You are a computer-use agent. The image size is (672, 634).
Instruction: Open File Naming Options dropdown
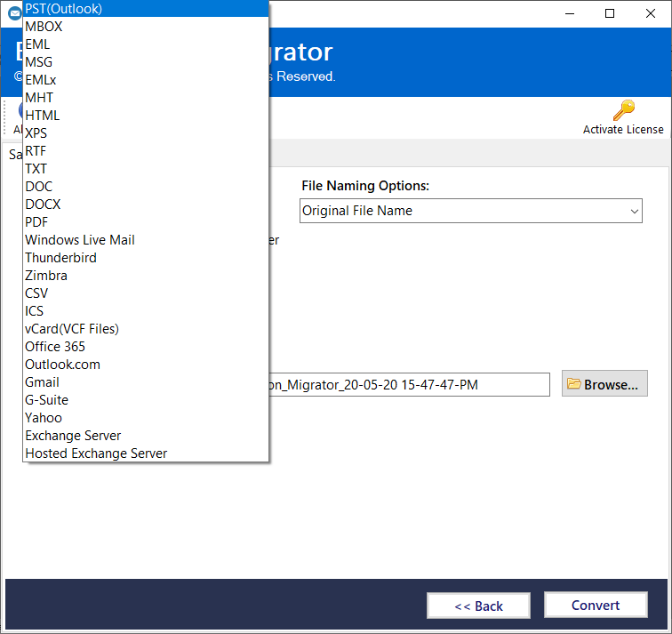470,211
